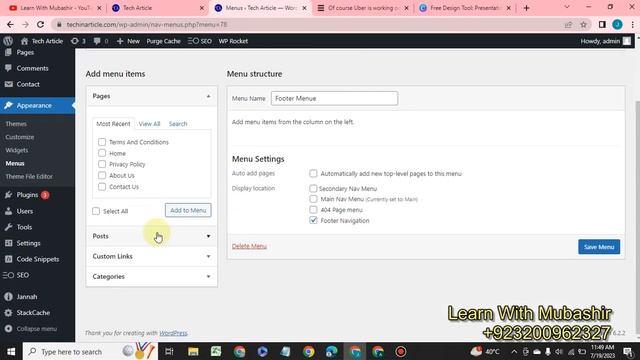Check the Terms And Conditions page

tap(102, 142)
